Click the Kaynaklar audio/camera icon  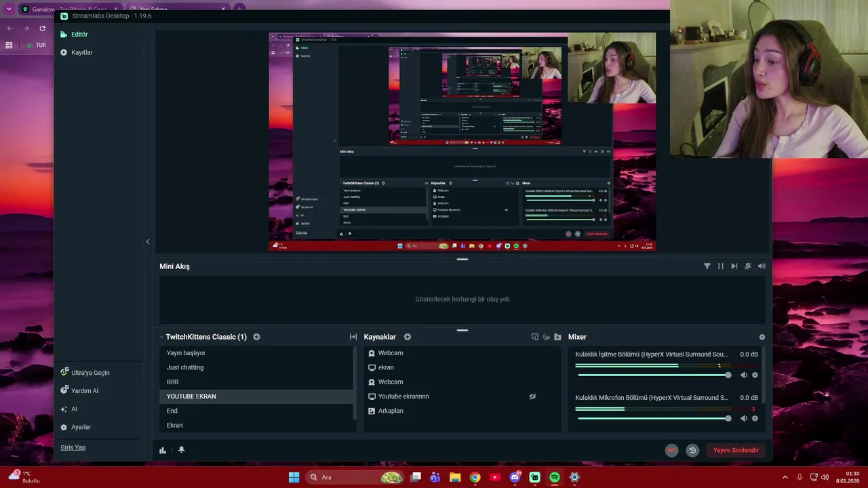point(547,337)
